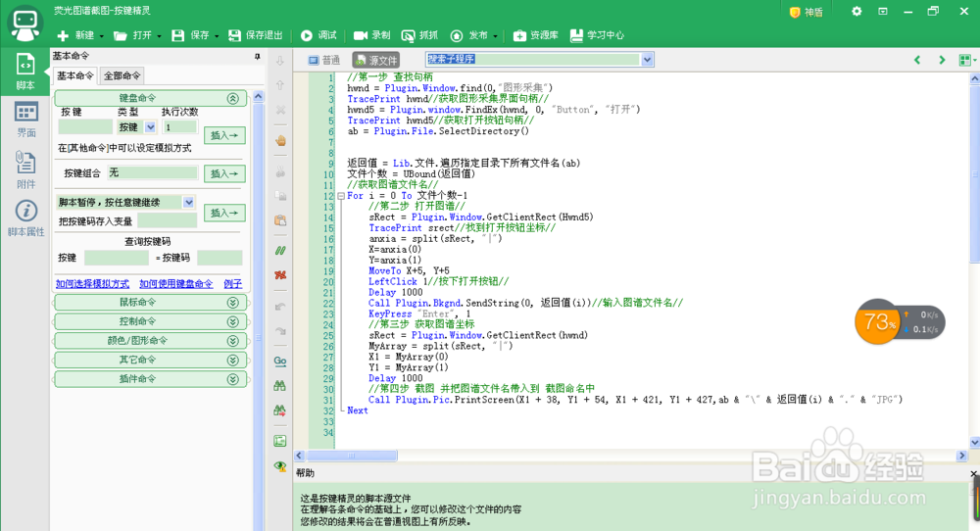980x531 pixels.
Task: Expand the 控制命令 section
Action: [x=232, y=321]
